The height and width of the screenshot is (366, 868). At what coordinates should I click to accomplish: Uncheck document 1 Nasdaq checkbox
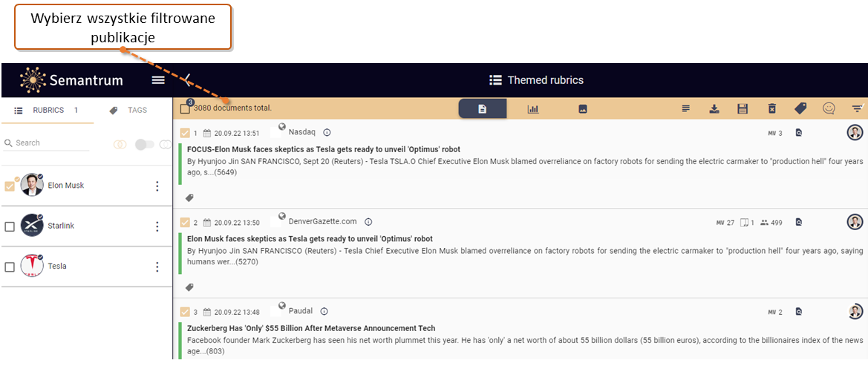[x=185, y=133]
